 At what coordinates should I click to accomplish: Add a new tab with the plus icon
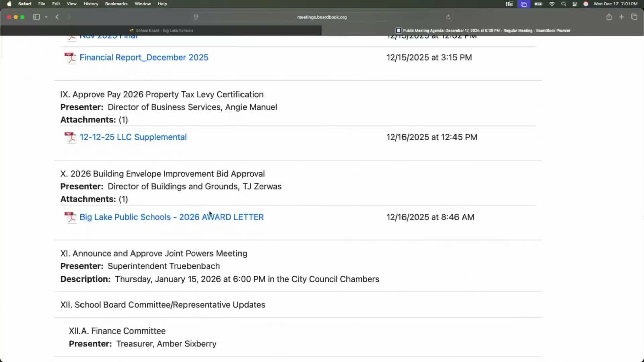coord(621,17)
